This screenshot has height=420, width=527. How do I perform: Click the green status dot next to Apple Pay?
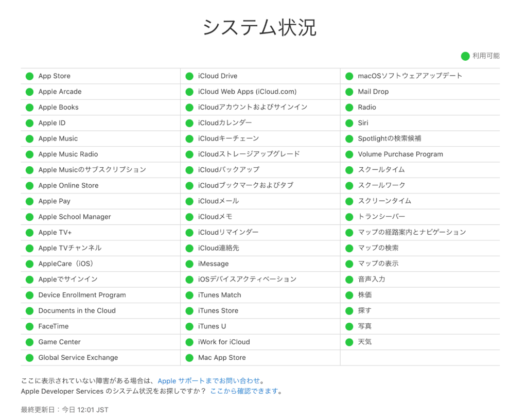tap(29, 201)
